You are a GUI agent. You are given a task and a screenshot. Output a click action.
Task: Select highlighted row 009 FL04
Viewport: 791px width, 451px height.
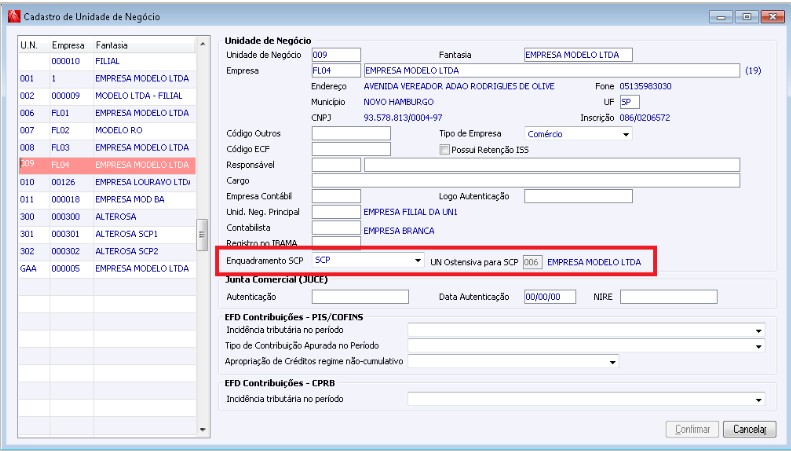click(x=107, y=165)
